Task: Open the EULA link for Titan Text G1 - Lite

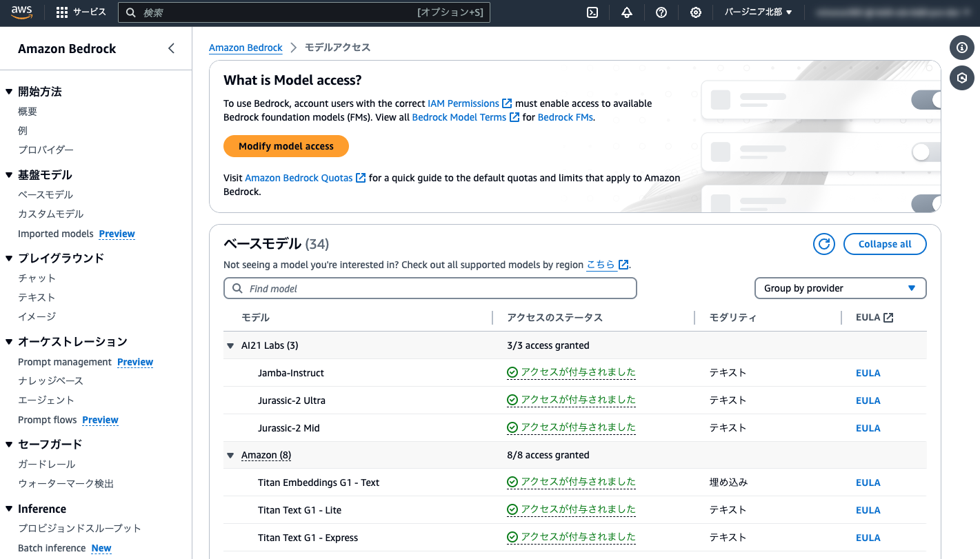Action: [x=868, y=510]
